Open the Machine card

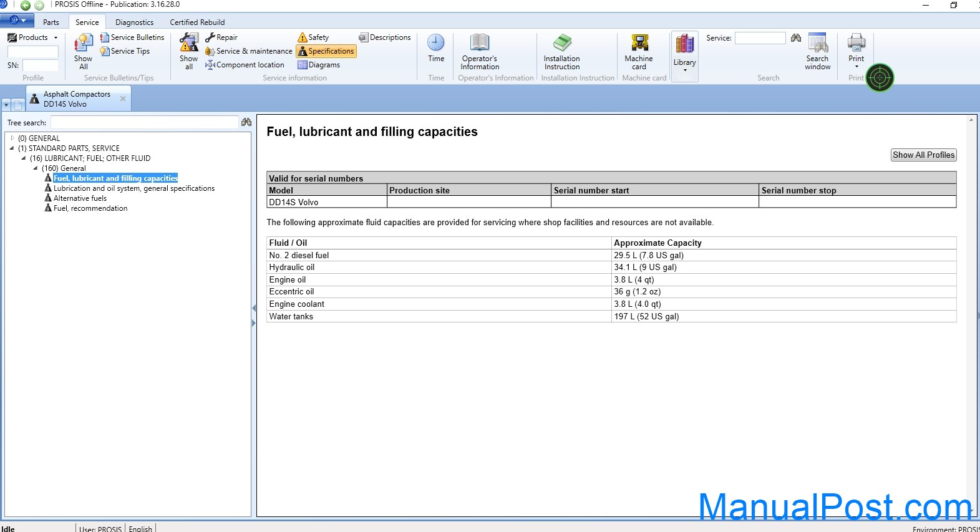pos(639,52)
